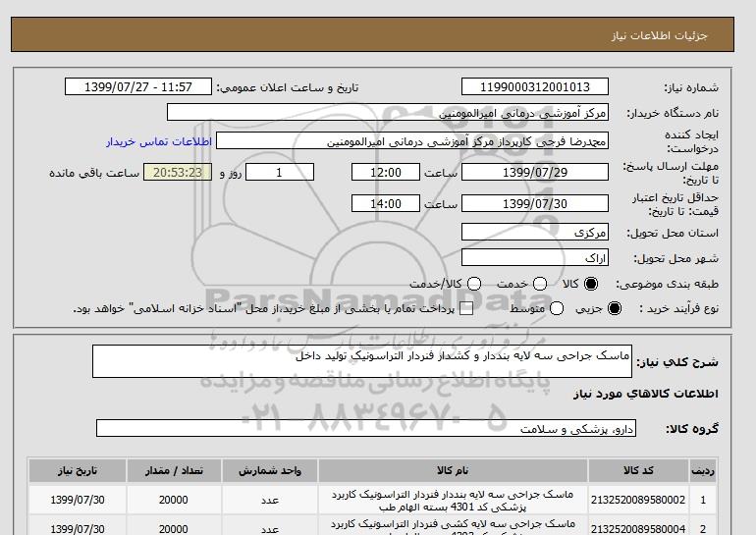Click the گروه کالا label

[692, 428]
